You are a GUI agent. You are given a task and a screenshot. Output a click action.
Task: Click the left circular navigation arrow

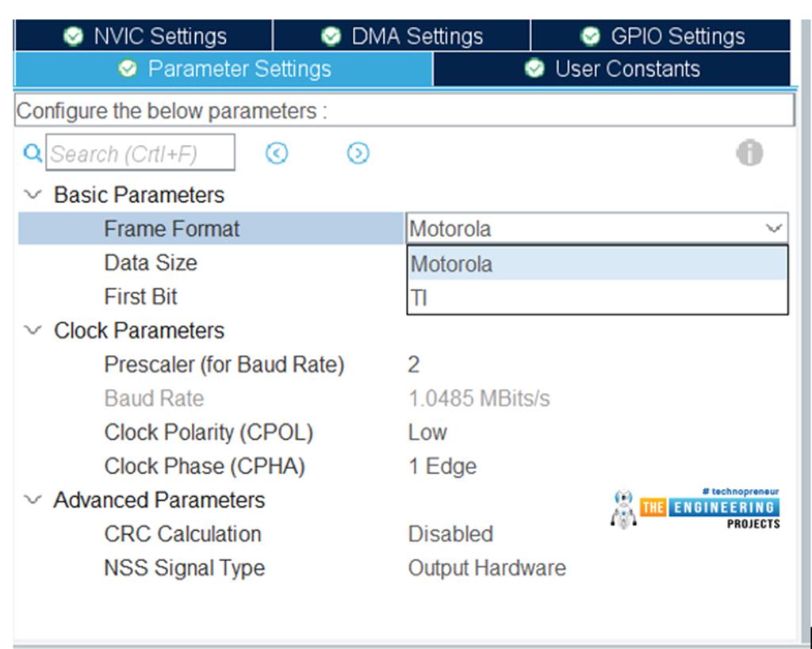coord(277,153)
